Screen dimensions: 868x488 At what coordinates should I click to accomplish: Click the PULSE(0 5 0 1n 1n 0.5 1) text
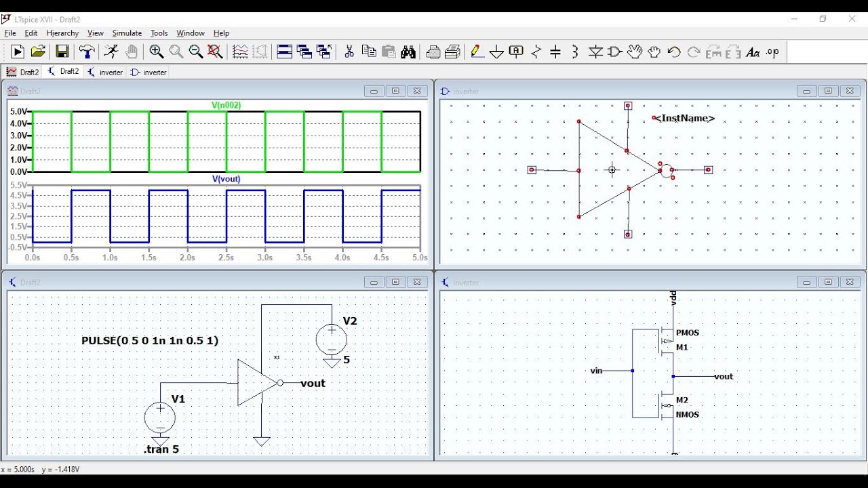pyautogui.click(x=150, y=341)
